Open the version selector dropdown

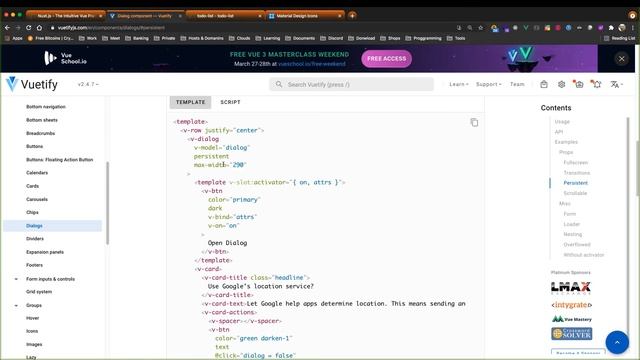88,84
